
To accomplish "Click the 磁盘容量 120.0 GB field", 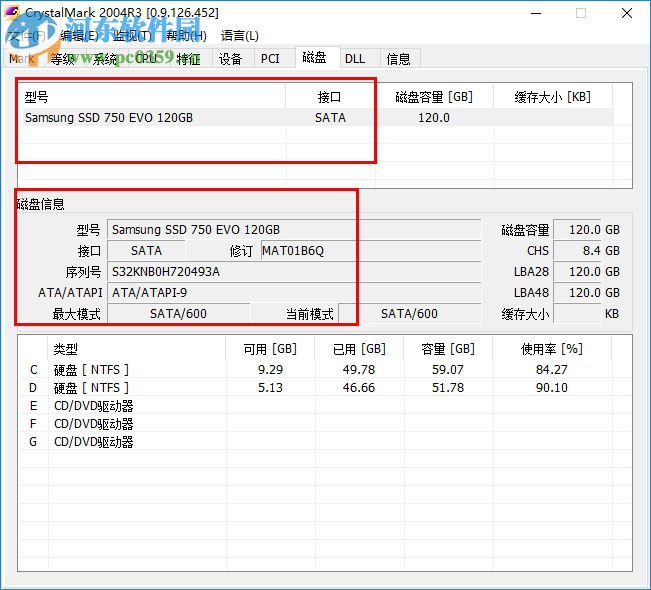I will 578,230.
